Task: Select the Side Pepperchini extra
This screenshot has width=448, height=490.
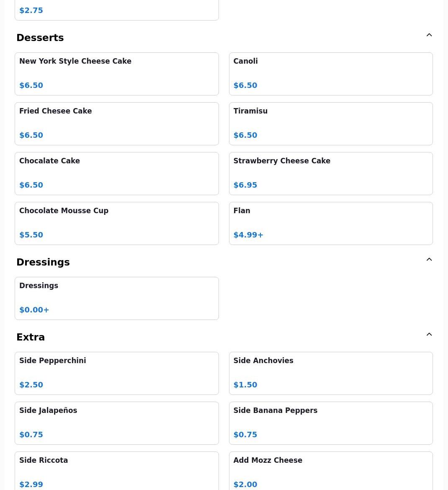Action: pos(116,374)
